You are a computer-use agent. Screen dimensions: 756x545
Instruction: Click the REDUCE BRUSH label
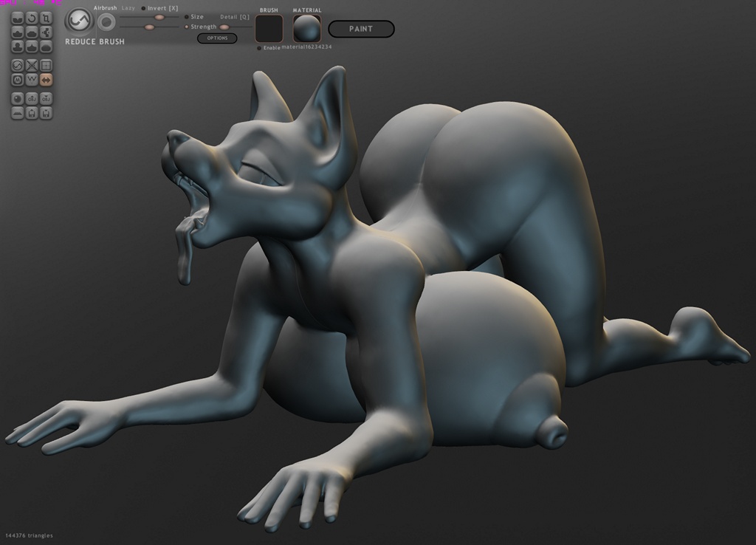[95, 42]
